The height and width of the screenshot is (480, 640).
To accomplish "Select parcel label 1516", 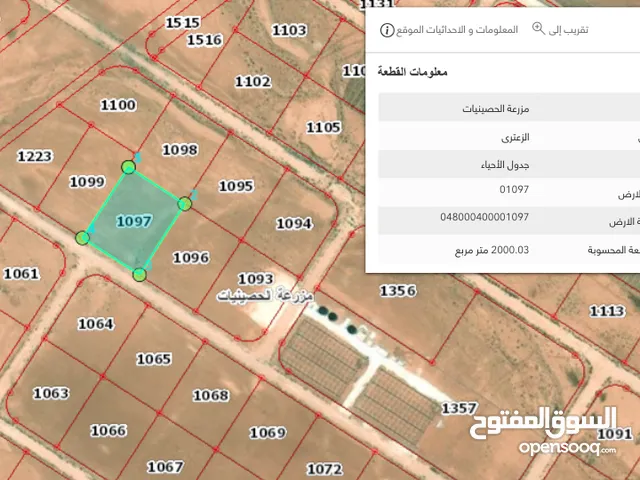I will (205, 40).
